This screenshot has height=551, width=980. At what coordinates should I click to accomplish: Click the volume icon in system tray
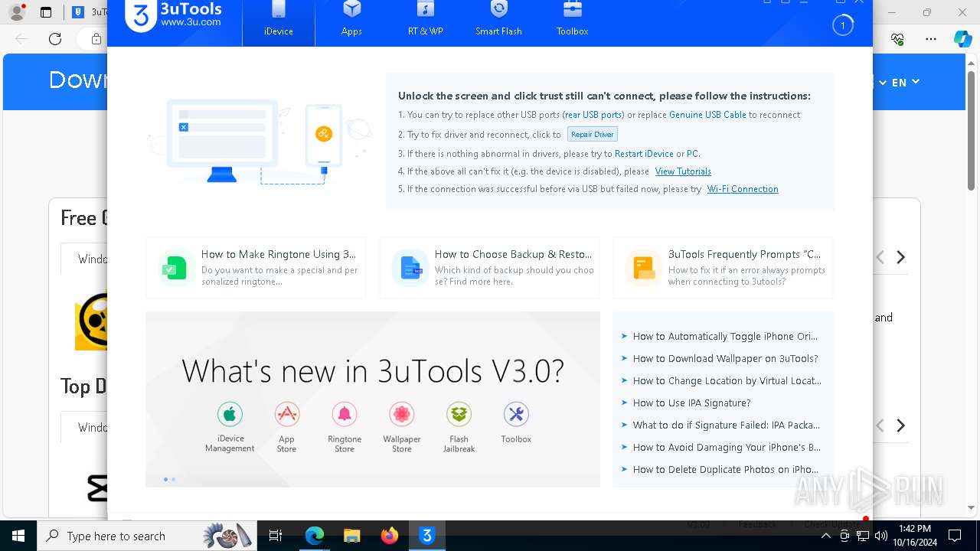880,536
